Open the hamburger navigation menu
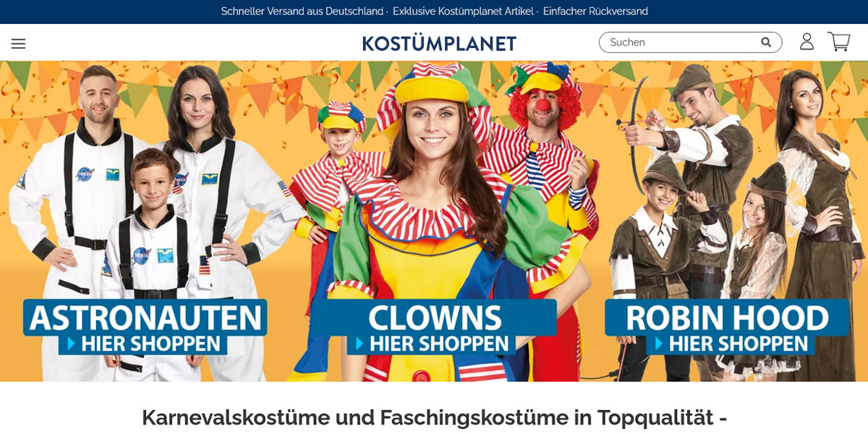 [18, 43]
